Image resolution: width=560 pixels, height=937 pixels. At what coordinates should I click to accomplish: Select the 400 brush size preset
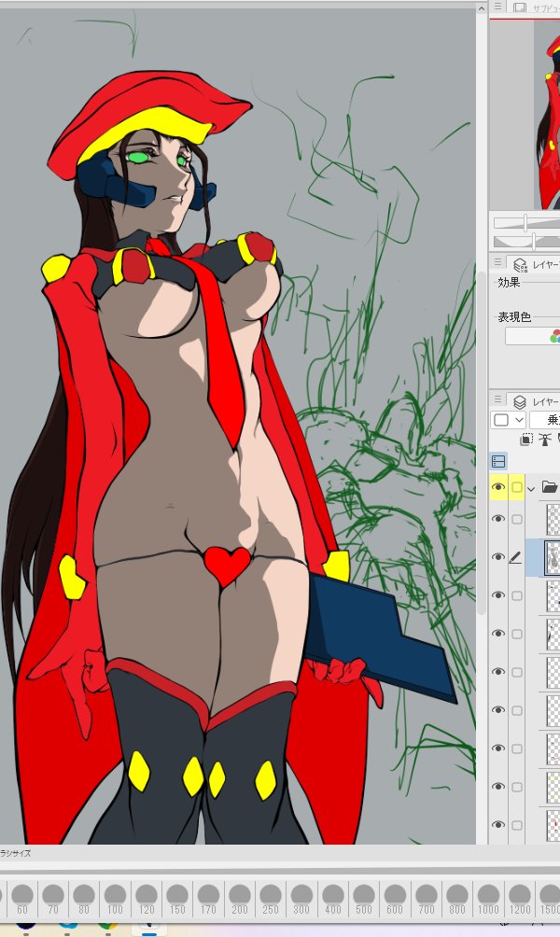tap(332, 900)
